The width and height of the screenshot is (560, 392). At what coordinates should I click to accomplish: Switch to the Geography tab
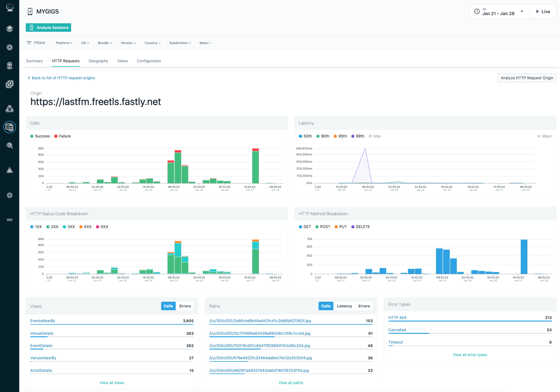point(98,61)
